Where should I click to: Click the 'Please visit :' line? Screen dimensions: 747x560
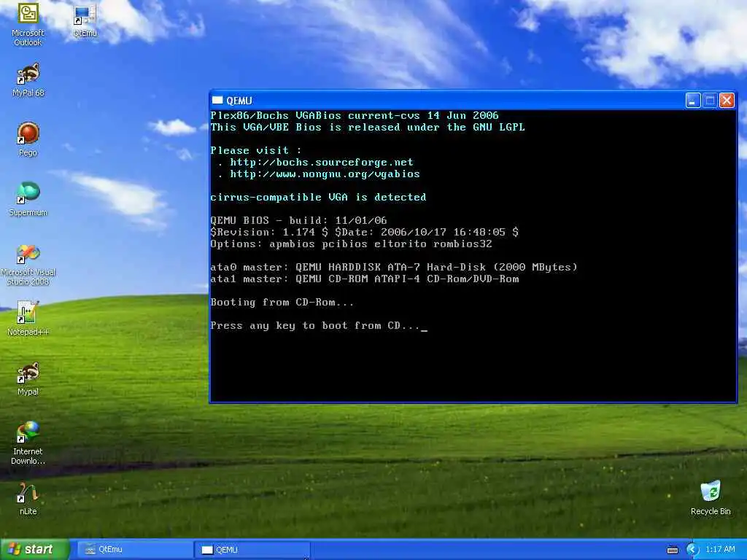point(256,150)
